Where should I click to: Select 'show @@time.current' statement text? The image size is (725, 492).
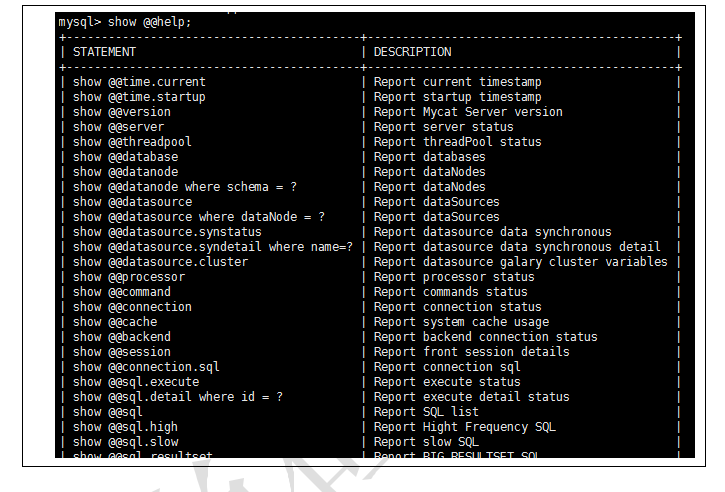pos(139,82)
